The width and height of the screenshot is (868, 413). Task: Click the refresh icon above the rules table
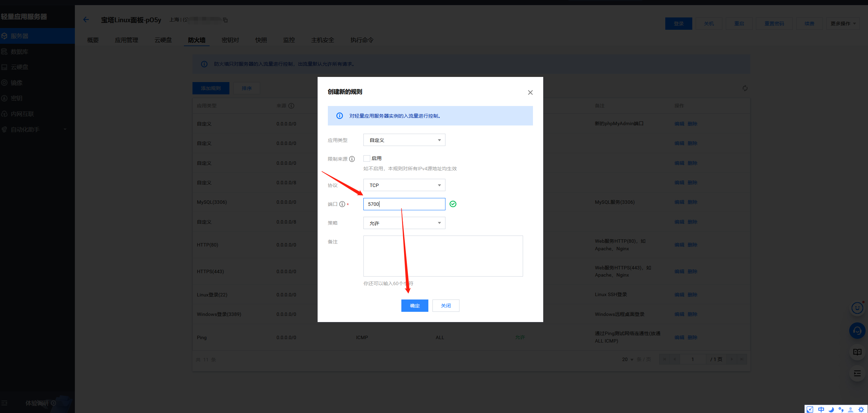click(745, 88)
